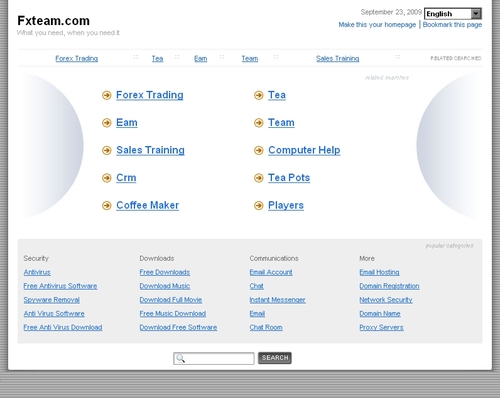Open Antivirus under Security
The image size is (500, 398).
pos(37,272)
